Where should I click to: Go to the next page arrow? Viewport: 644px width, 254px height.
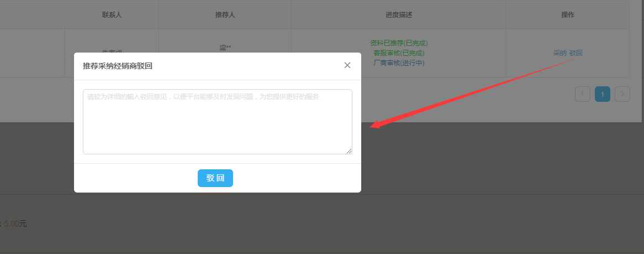tap(622, 94)
